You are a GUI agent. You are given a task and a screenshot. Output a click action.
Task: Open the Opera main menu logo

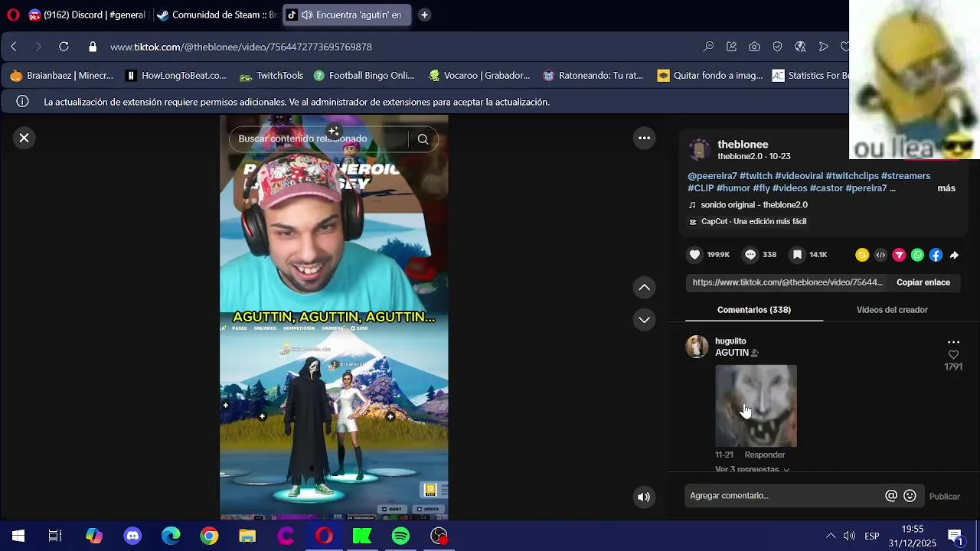(x=12, y=15)
